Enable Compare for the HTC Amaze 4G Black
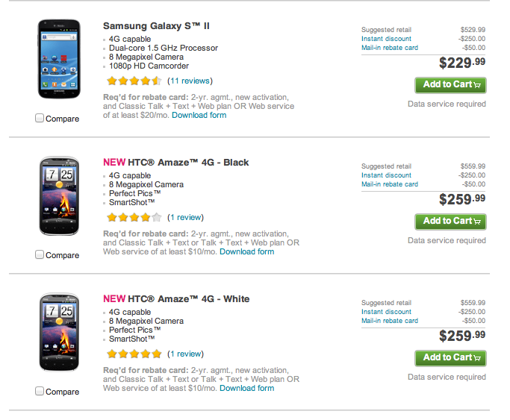The height and width of the screenshot is (420, 510). tap(40, 254)
